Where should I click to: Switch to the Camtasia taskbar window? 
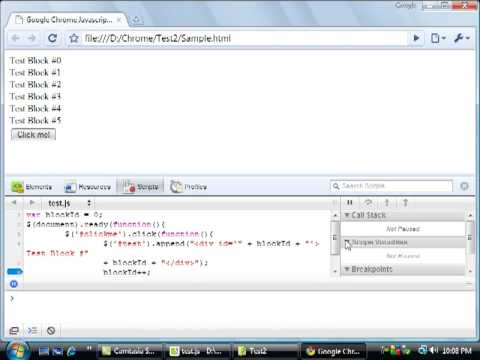click(130, 351)
